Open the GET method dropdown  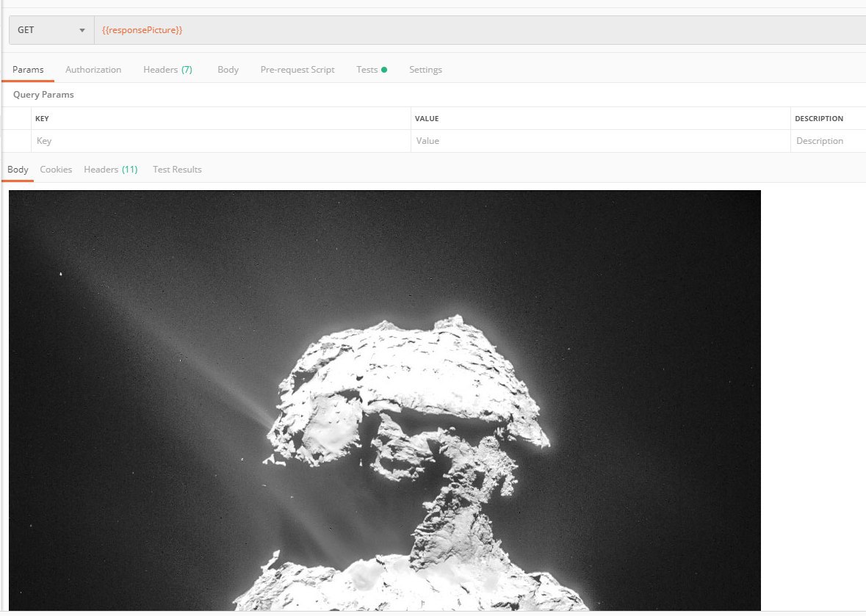click(x=51, y=30)
